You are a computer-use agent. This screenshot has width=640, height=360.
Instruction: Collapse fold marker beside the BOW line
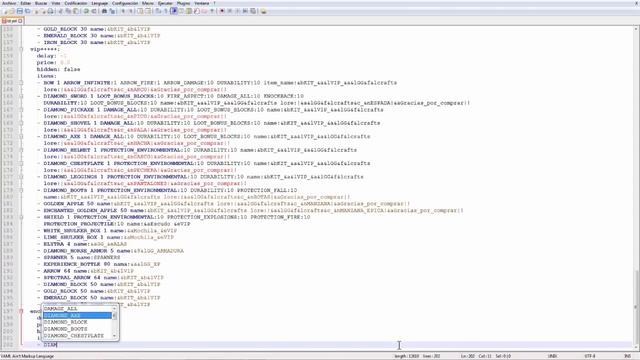coord(21,83)
